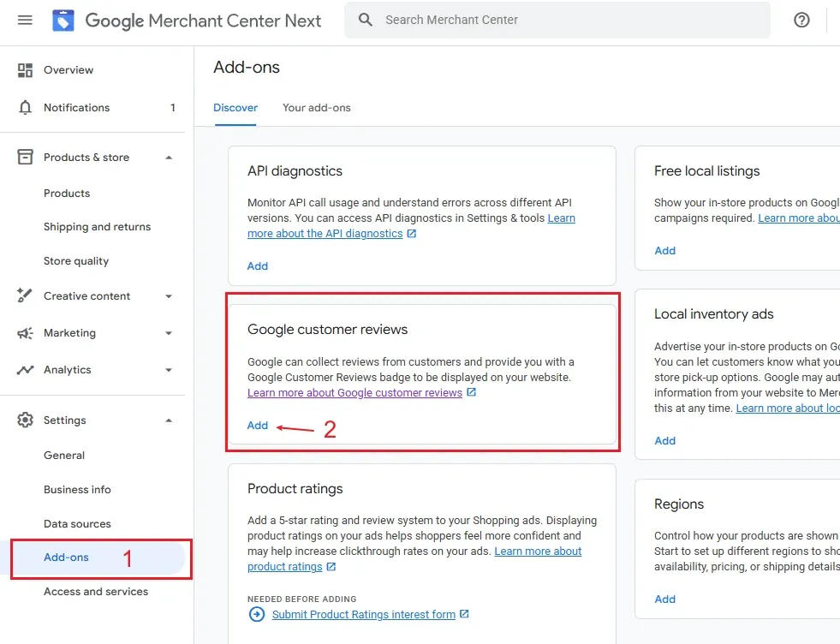Select the Discover tab
The width and height of the screenshot is (840, 644).
[x=235, y=108]
